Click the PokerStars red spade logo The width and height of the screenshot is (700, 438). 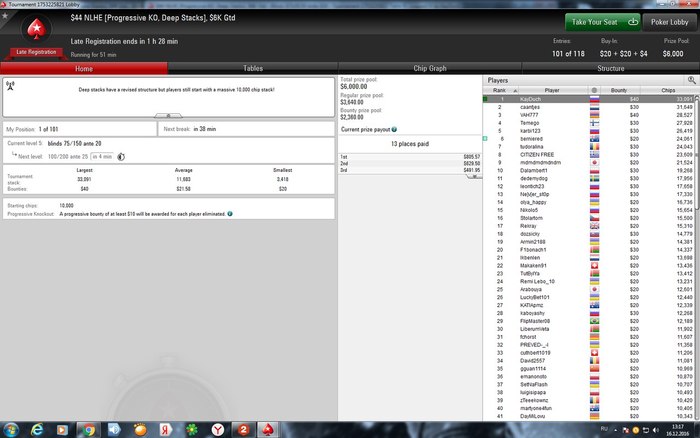(x=36, y=29)
